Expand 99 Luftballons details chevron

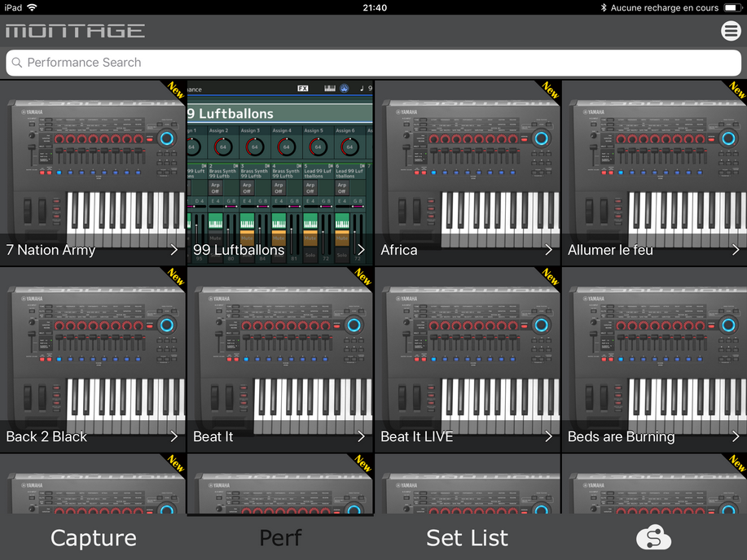(x=361, y=250)
